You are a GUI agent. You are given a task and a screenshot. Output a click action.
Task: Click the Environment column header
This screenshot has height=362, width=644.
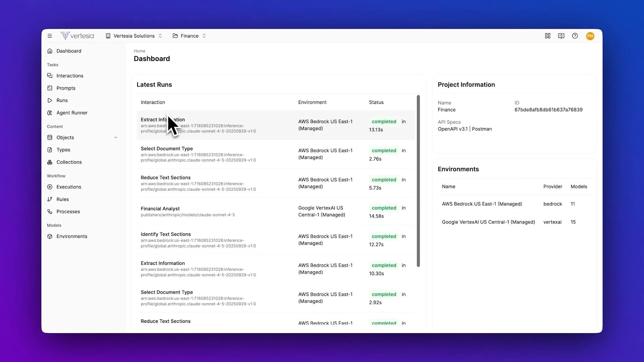point(312,102)
